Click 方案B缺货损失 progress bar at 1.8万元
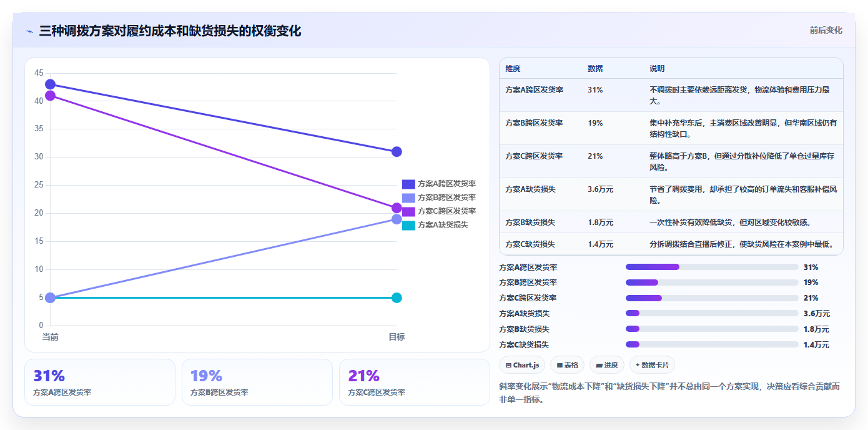Image resolution: width=868 pixels, height=430 pixels. click(x=712, y=329)
